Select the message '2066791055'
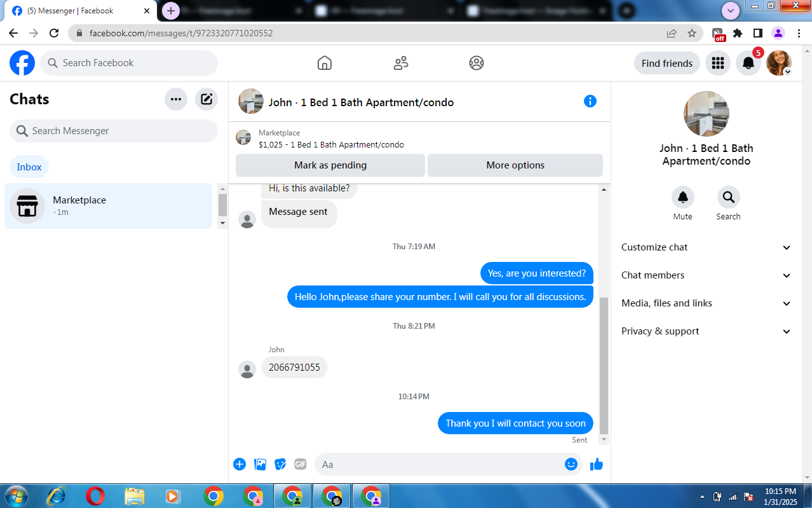 (x=294, y=367)
